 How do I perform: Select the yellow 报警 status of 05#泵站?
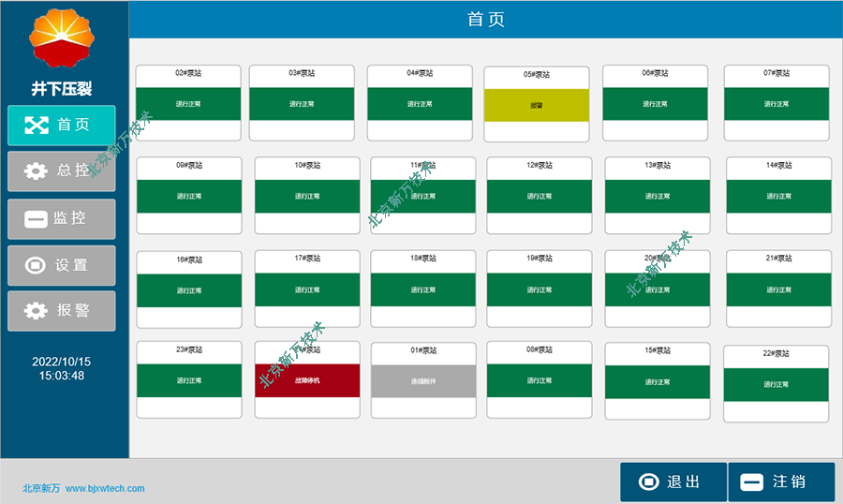[537, 105]
